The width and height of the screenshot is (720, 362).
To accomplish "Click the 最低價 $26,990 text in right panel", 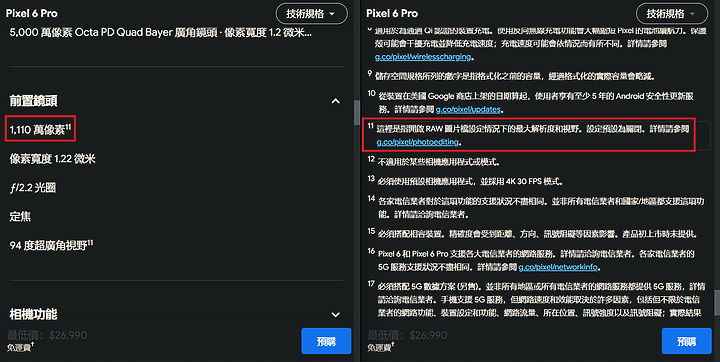I will (x=407, y=335).
